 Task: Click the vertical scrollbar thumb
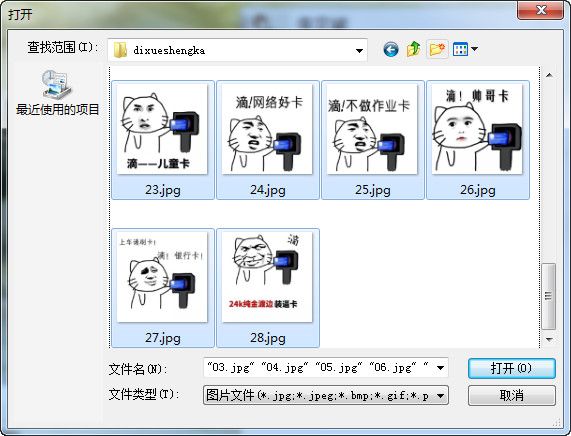click(x=549, y=296)
